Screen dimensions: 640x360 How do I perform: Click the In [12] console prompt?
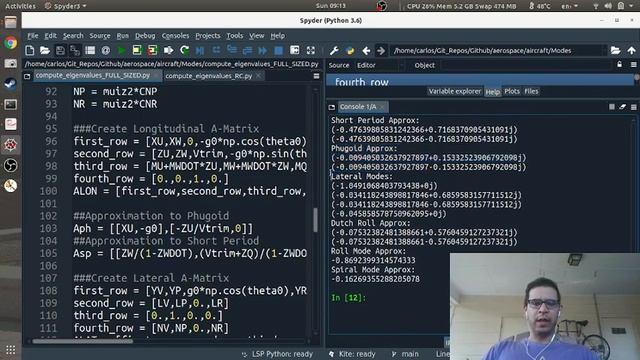[x=349, y=298]
